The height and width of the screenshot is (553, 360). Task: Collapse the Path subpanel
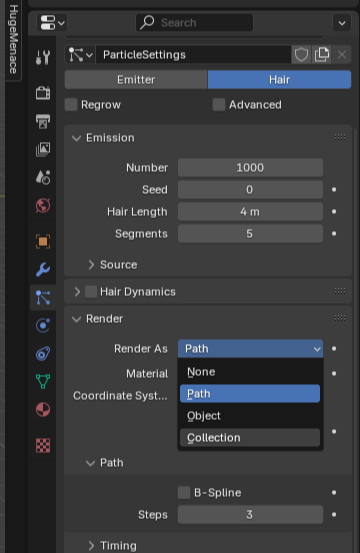click(90, 463)
